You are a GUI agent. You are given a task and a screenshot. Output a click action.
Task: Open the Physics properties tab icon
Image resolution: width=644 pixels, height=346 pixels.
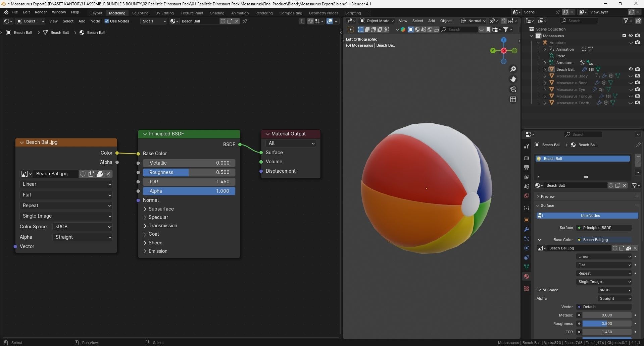[x=527, y=248]
